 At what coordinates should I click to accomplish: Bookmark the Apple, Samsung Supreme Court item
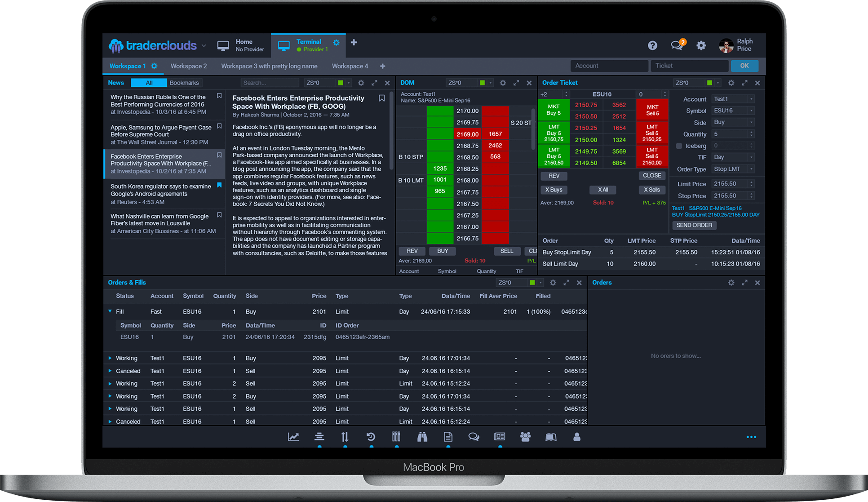pyautogui.click(x=219, y=126)
